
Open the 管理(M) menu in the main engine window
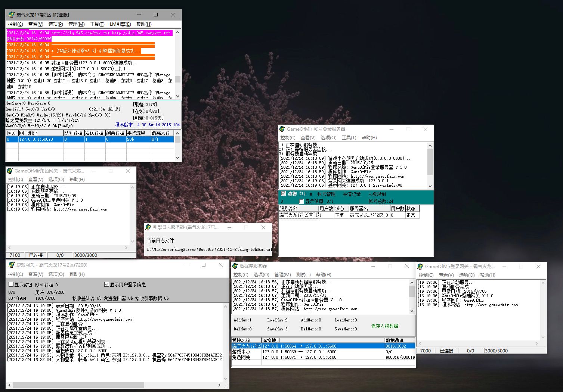(x=76, y=24)
